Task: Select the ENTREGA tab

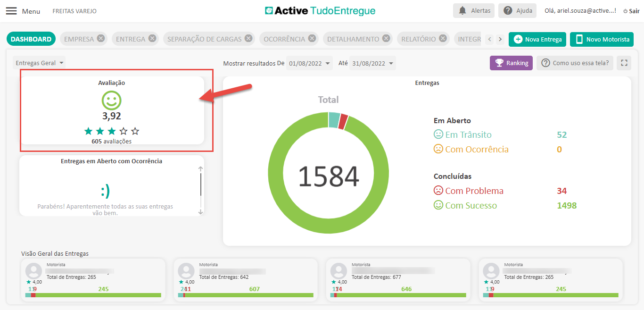Action: click(131, 39)
